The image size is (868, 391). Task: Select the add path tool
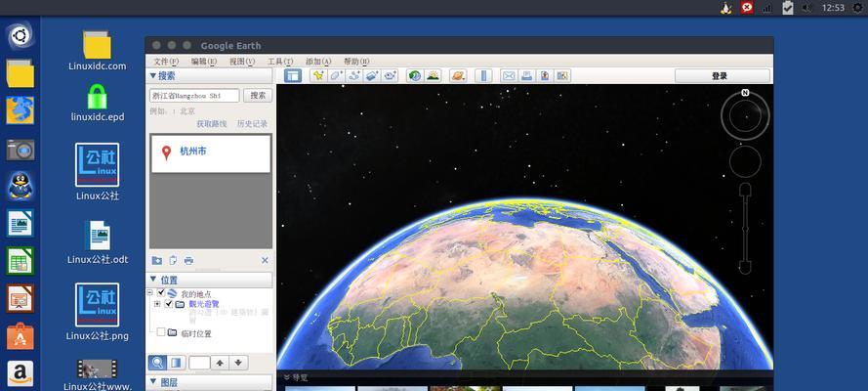click(x=354, y=76)
